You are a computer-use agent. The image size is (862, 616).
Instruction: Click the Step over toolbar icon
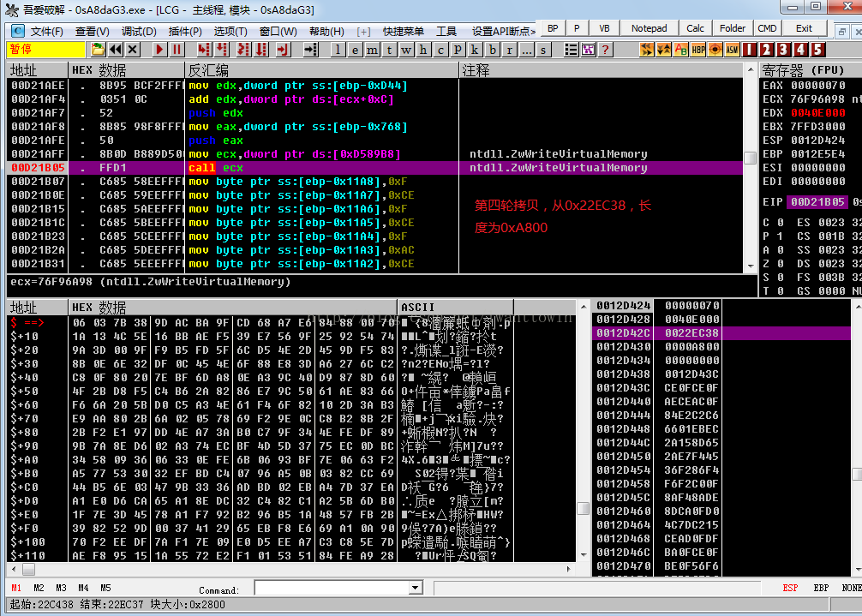222,50
